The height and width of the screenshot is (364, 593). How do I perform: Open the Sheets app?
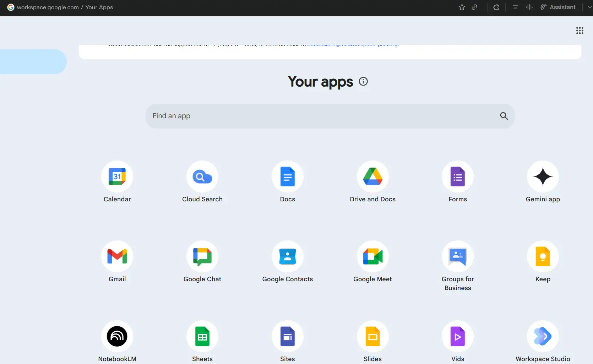coord(202,336)
